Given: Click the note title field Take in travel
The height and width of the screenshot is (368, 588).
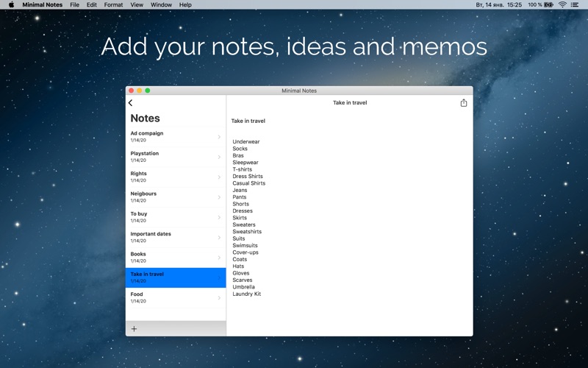Looking at the screenshot, I should click(248, 121).
